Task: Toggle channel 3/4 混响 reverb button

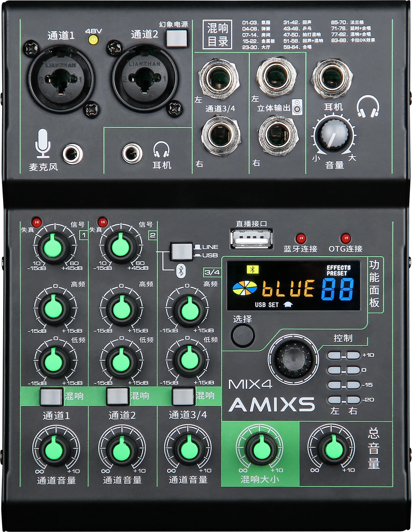Action: click(x=183, y=396)
